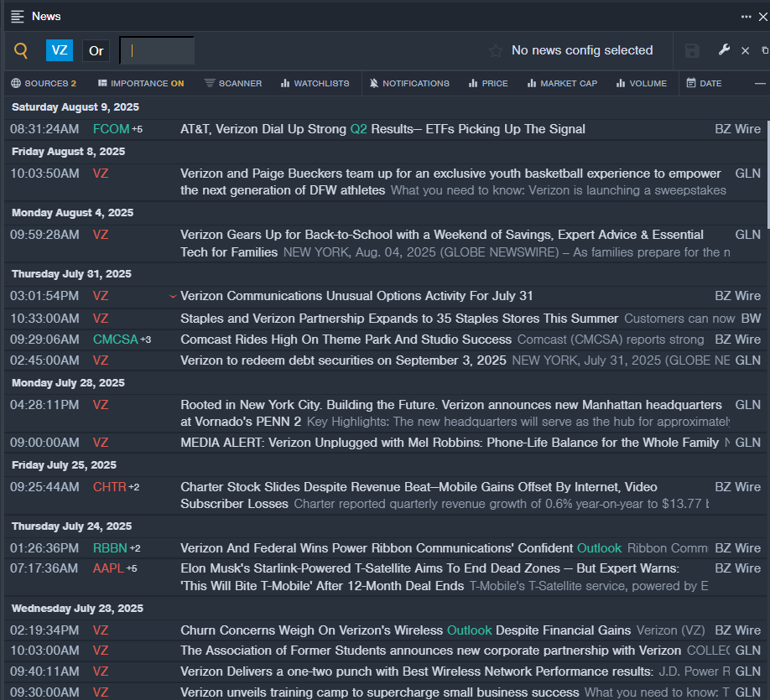This screenshot has width=770, height=700.
Task: Open the AT&T, Verizon Dial Up Strong headline
Action: click(382, 129)
